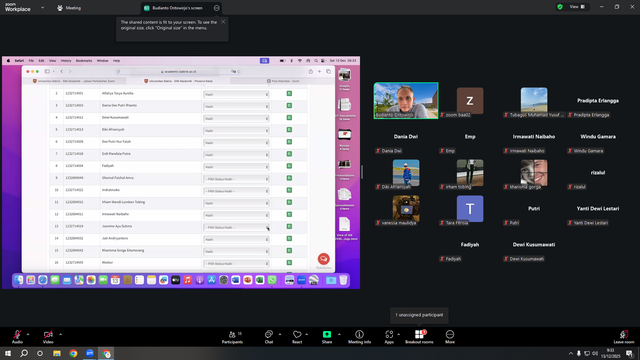
Task: Click green action icon in Jati Andriyantoro row
Action: pyautogui.click(x=289, y=238)
